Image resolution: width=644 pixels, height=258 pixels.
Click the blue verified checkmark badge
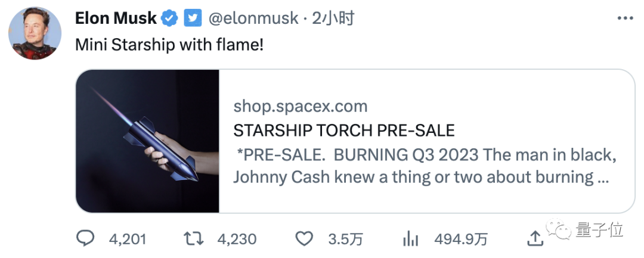coord(170,18)
